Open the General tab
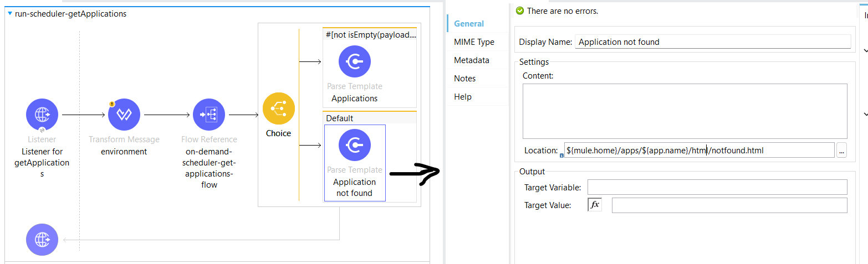Screen dimensions: 868x264 469,24
